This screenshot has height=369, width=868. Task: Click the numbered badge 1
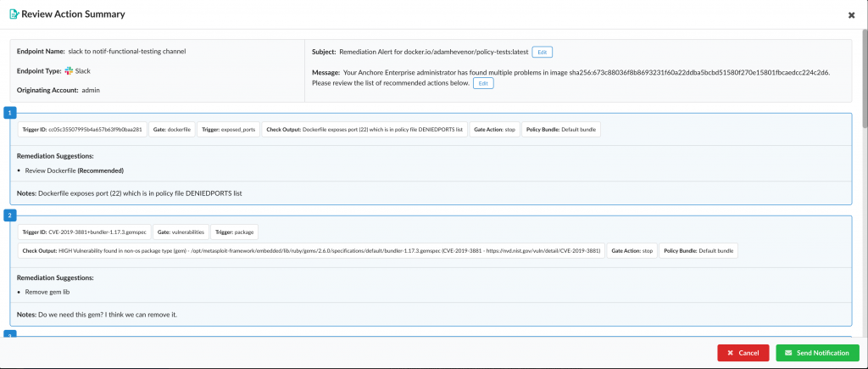(10, 113)
